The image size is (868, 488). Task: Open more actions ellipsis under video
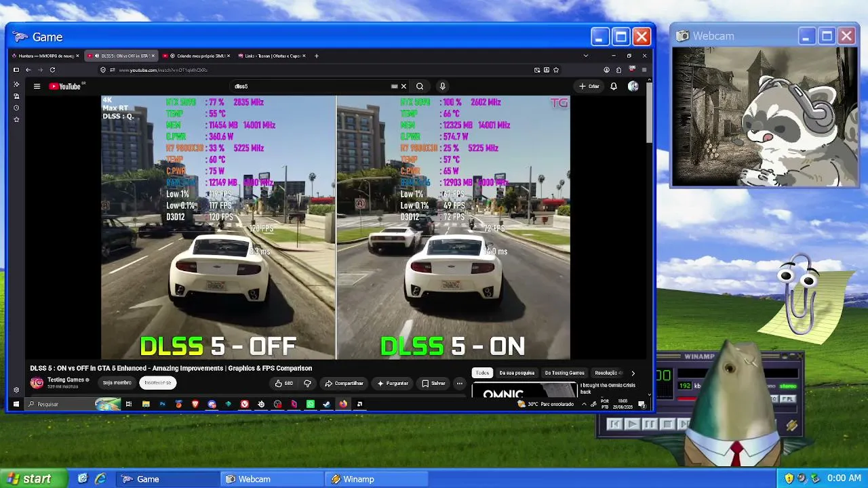[x=459, y=383]
